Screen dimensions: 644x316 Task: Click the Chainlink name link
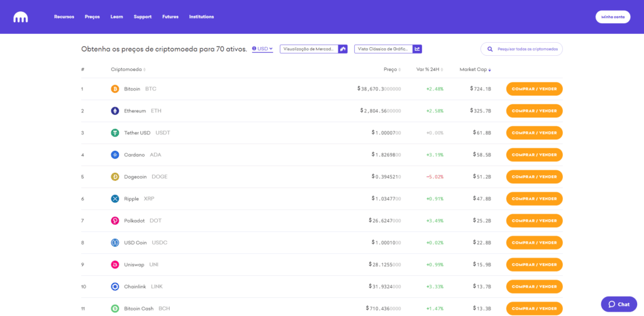[135, 286]
